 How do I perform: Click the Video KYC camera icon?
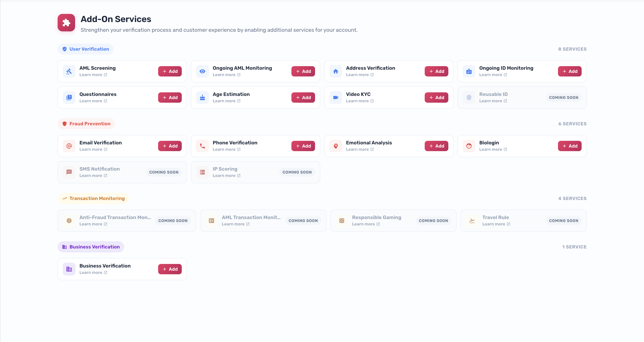[x=336, y=98]
